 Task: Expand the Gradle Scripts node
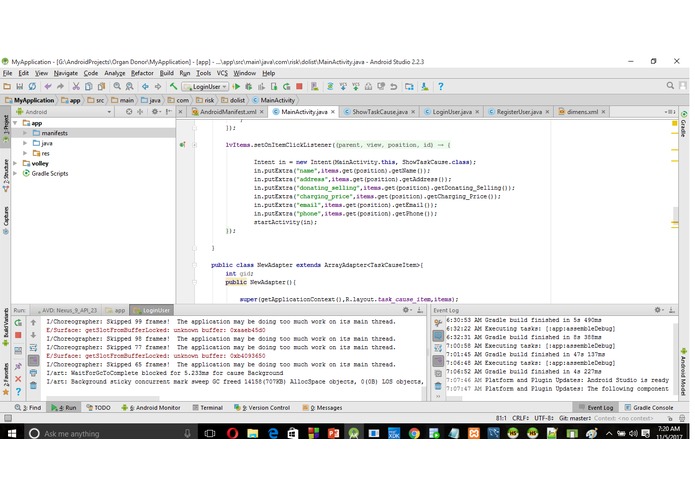pos(15,173)
